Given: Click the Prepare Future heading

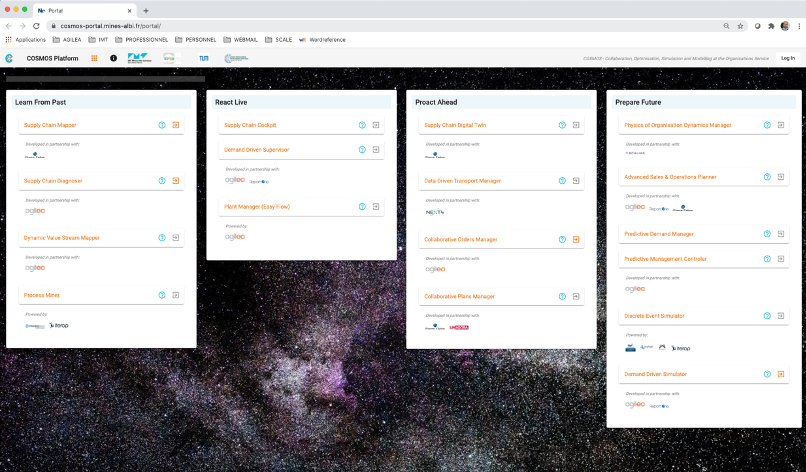Looking at the screenshot, I should [638, 102].
